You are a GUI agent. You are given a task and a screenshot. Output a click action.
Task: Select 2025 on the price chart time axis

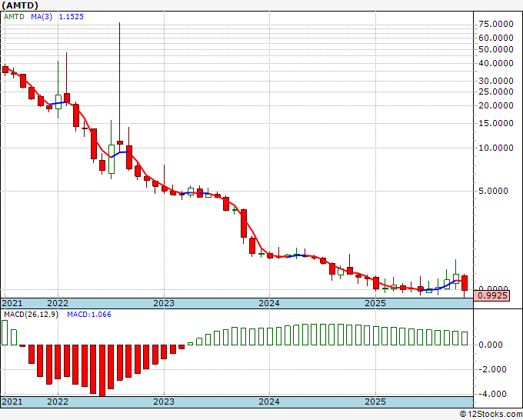[375, 303]
